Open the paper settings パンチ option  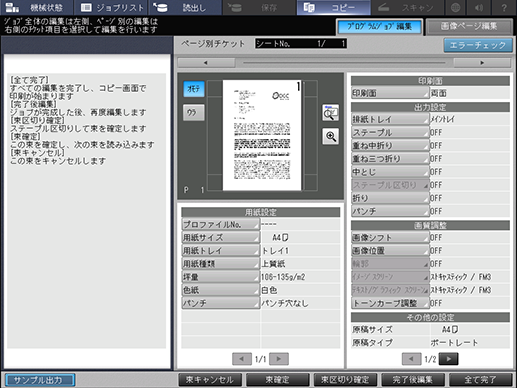(220, 303)
